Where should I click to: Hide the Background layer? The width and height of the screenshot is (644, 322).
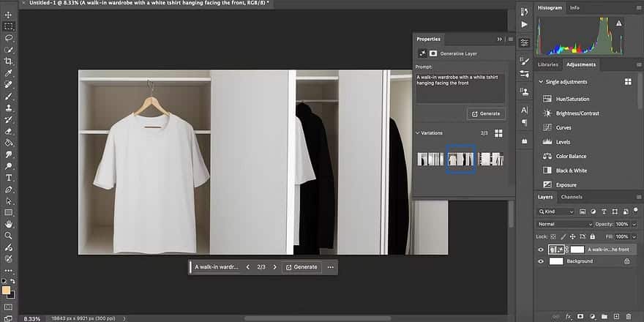(x=542, y=261)
